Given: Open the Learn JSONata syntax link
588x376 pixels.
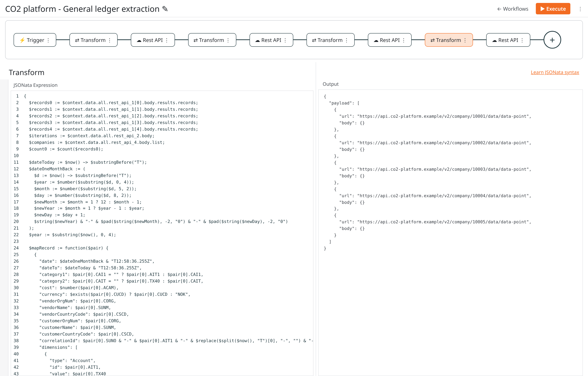Looking at the screenshot, I should point(555,72).
